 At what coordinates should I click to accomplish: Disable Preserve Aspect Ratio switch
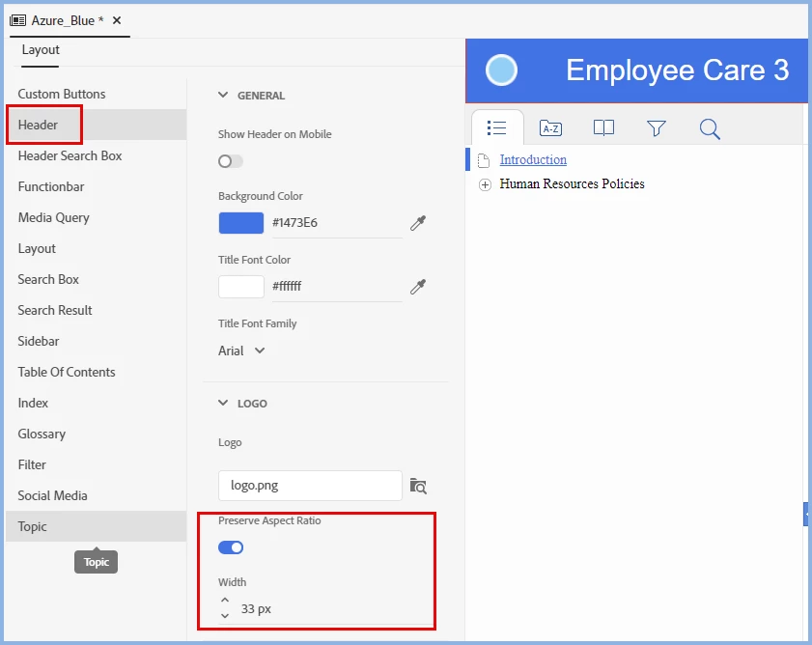231,547
